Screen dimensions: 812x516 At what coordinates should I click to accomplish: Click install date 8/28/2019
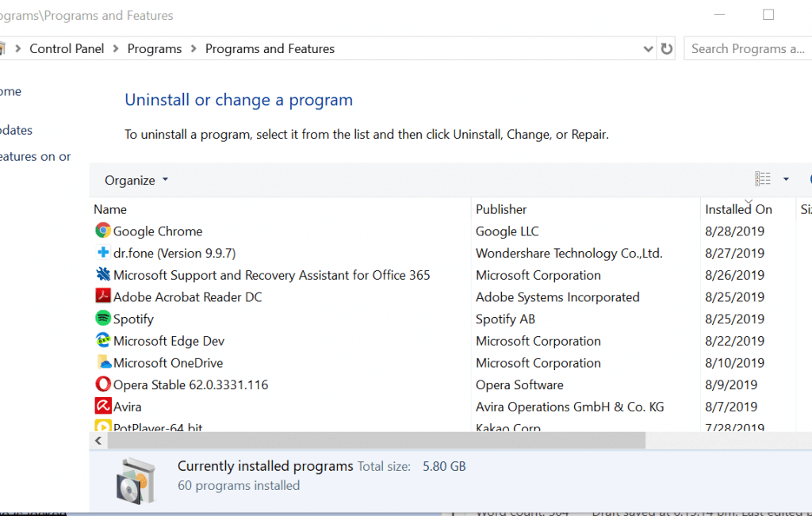(x=734, y=231)
